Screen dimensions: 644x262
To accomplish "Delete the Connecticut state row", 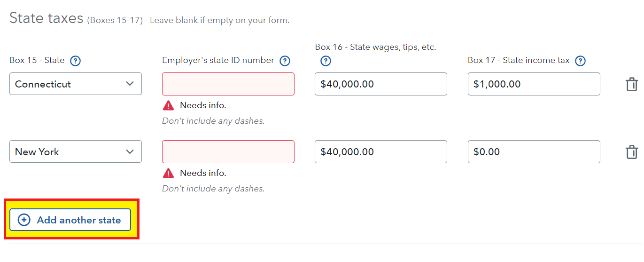I will 631,84.
